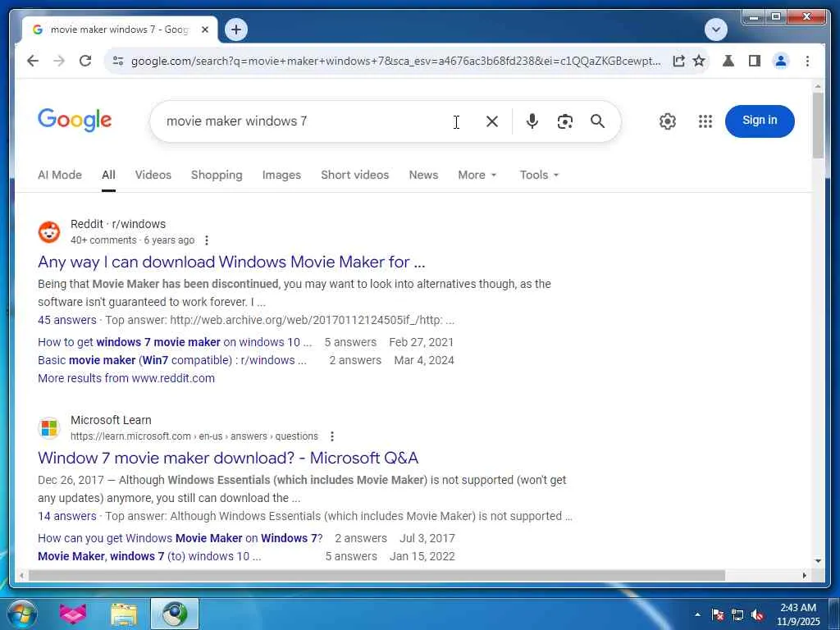840x630 pixels.
Task: Open the taskbar clock and date
Action: coord(798,614)
